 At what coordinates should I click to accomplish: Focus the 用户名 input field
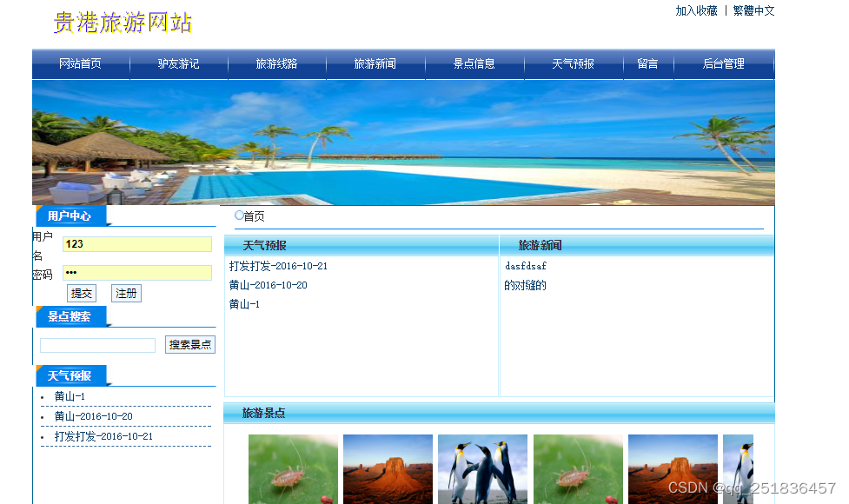click(x=137, y=244)
